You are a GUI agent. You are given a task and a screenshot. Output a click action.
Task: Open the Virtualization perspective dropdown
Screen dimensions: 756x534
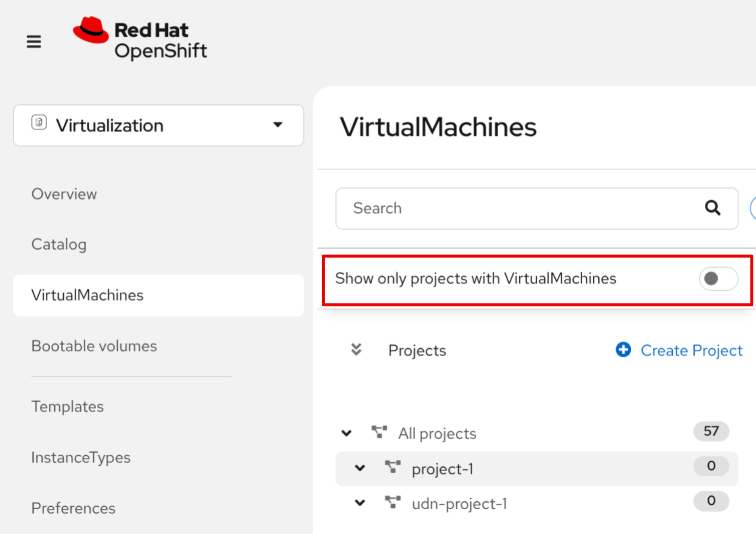click(158, 125)
